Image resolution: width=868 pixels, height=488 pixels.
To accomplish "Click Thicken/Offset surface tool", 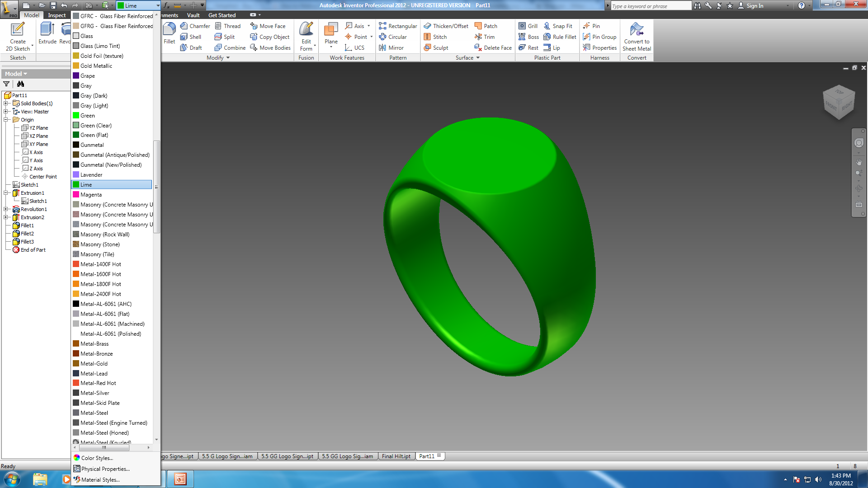I will [446, 26].
